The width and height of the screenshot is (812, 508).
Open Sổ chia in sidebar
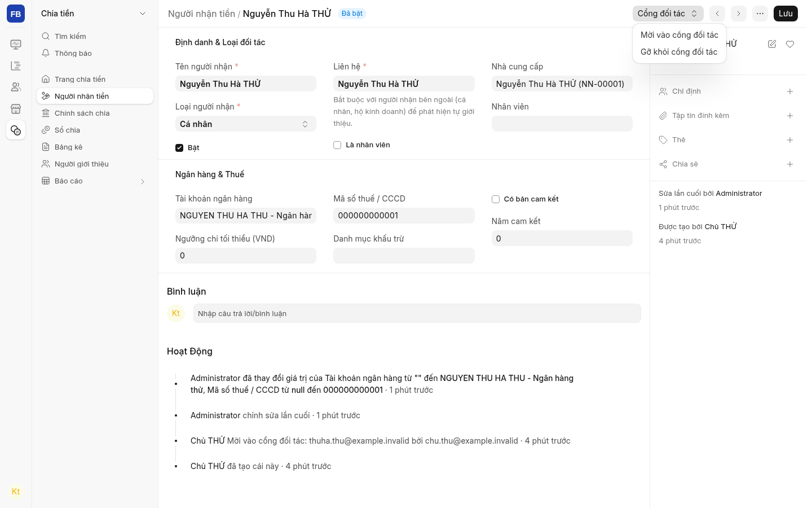[x=95, y=130]
